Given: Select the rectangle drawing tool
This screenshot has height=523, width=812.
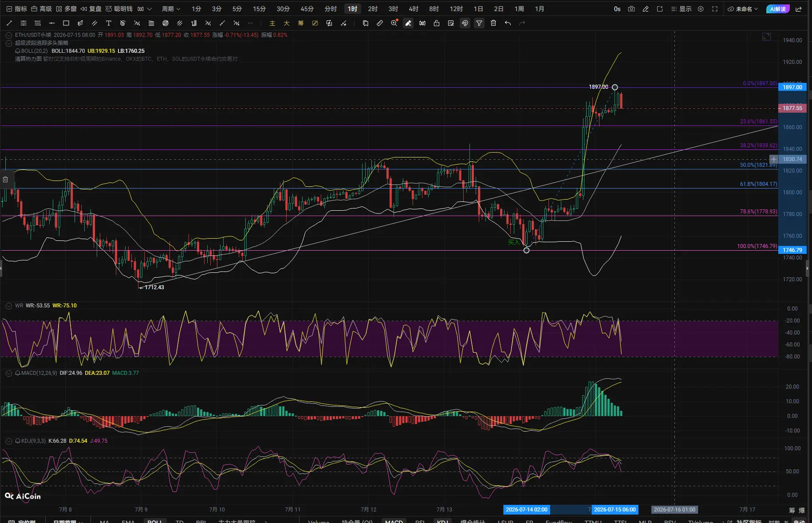Looking at the screenshot, I should pos(66,23).
